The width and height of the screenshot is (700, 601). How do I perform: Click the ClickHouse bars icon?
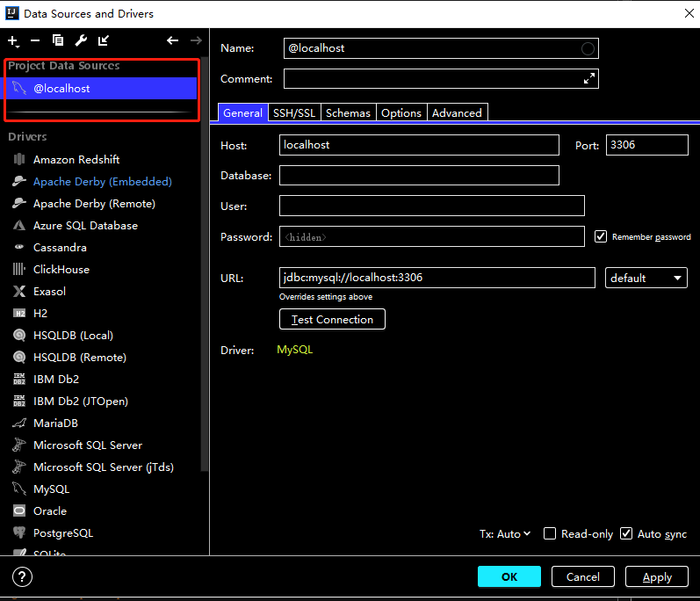tap(19, 269)
